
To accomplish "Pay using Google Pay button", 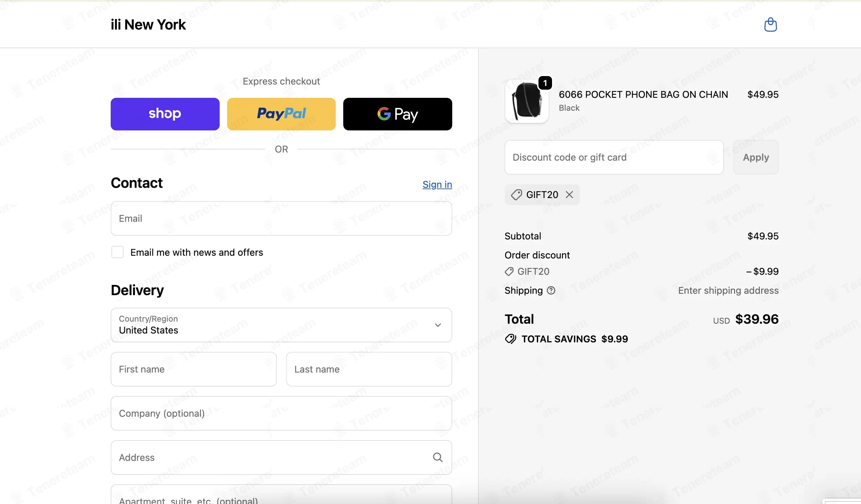I will click(x=398, y=114).
